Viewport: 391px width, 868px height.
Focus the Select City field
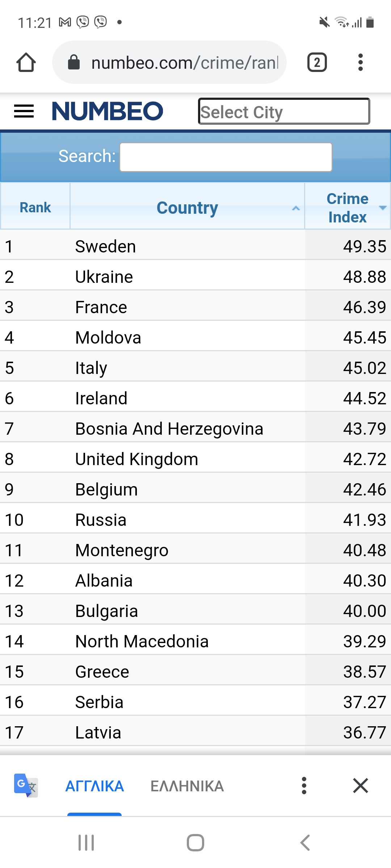click(x=284, y=111)
